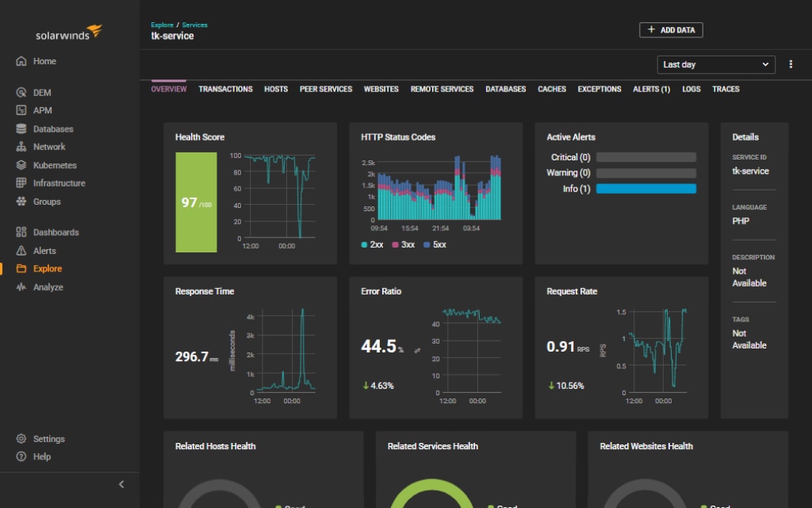Open the Dashboards icon in sidebar
The width and height of the screenshot is (812, 508).
[x=21, y=232]
